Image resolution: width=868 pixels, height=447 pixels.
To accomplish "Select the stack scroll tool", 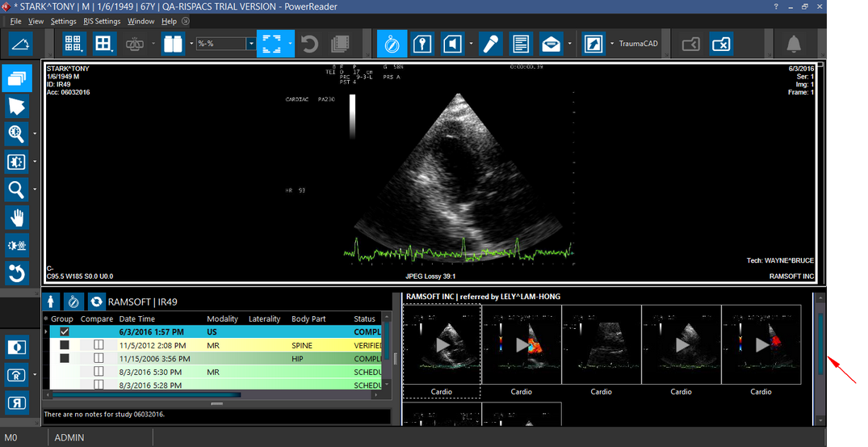I will pos(17,78).
